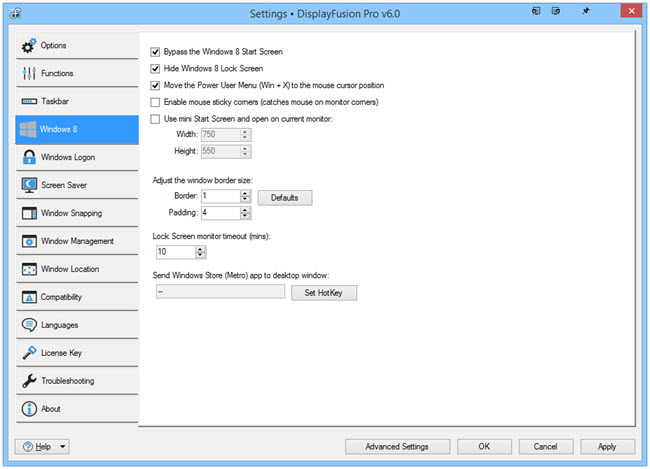The image size is (650, 469).
Task: Enable Use mini Start Screen checkbox
Action: pyautogui.click(x=155, y=119)
